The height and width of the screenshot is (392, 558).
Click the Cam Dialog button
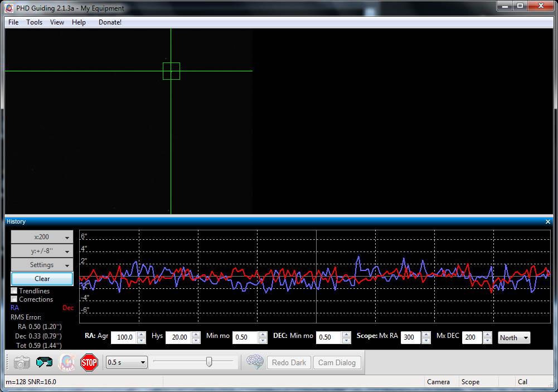click(x=337, y=362)
